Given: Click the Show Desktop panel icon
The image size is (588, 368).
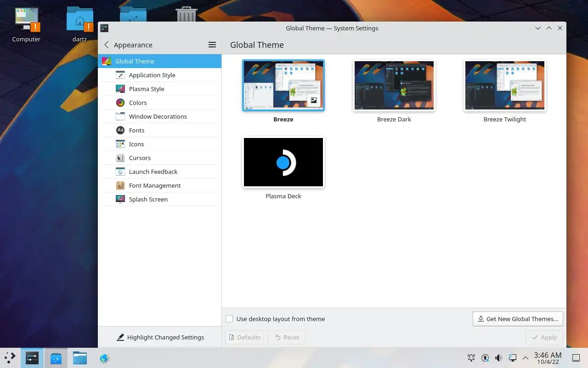Looking at the screenshot, I should (576, 357).
